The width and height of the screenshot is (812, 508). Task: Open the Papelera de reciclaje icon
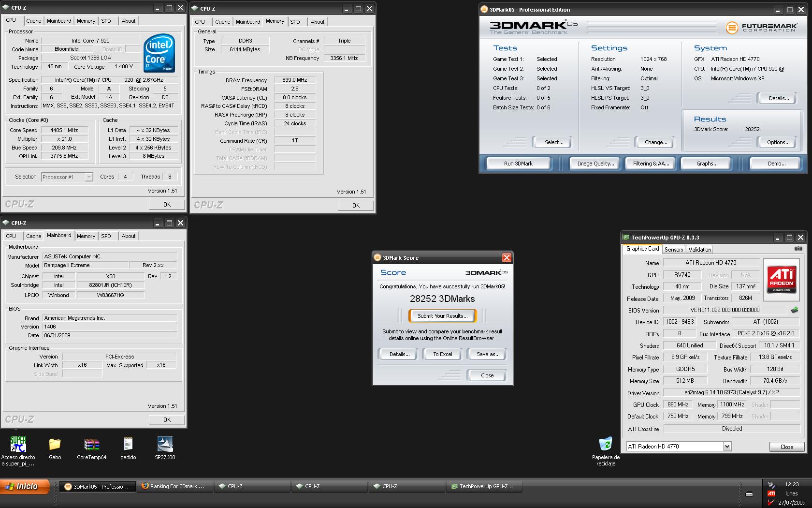coord(606,444)
